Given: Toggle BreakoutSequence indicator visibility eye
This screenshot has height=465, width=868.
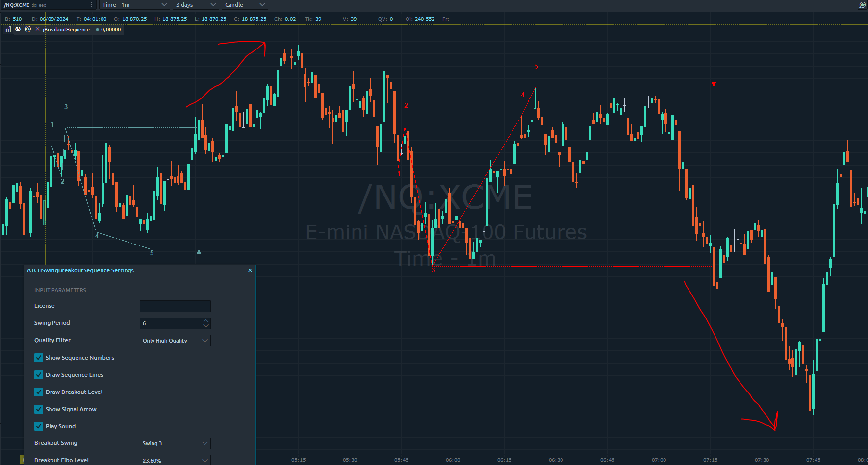Looking at the screenshot, I should pyautogui.click(x=18, y=29).
